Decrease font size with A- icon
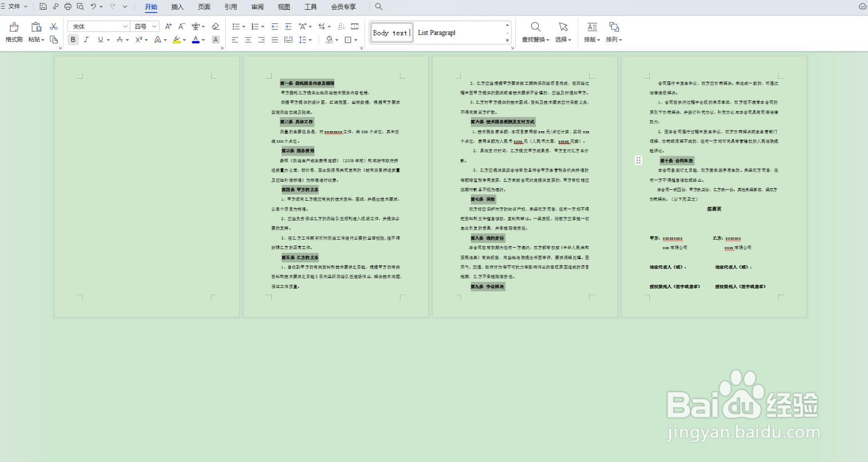This screenshot has height=462, width=868. (x=182, y=26)
